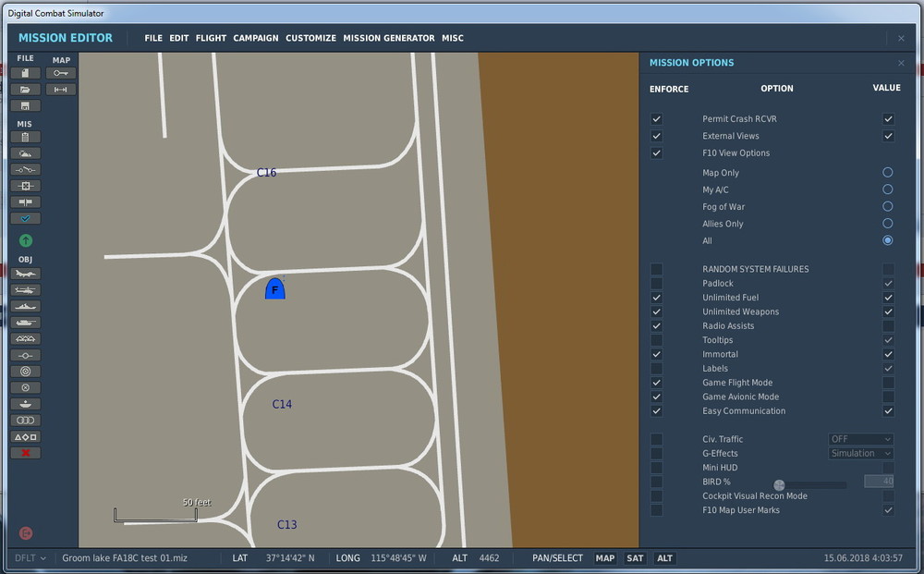This screenshot has width=924, height=574.
Task: Click the C14 parking label on map
Action: [x=282, y=404]
